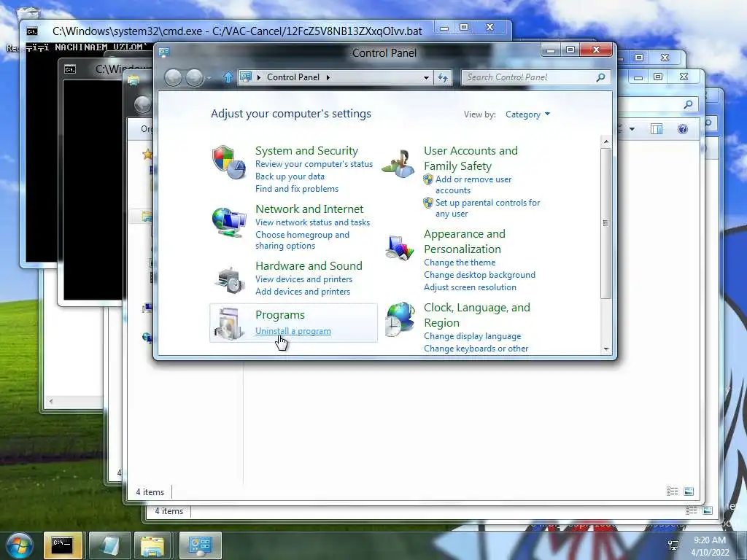
Task: Click Adjust screen resolution
Action: 470,287
